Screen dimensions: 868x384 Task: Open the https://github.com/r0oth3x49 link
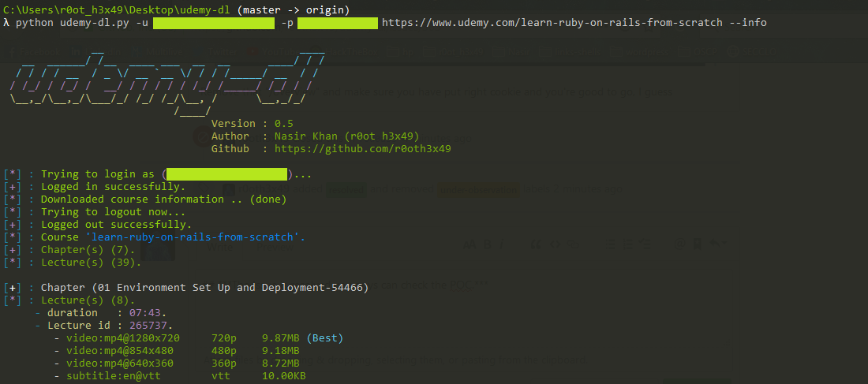[363, 149]
